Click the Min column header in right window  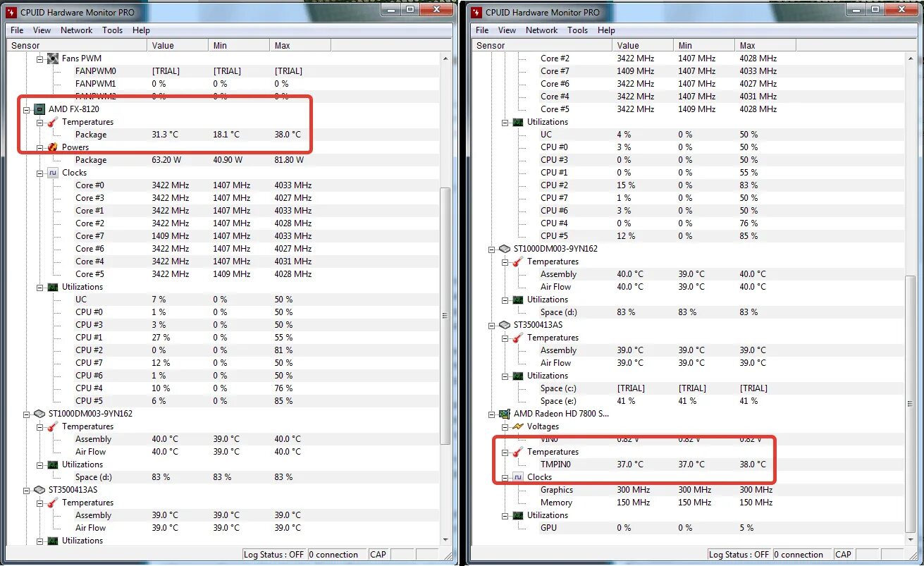[704, 45]
